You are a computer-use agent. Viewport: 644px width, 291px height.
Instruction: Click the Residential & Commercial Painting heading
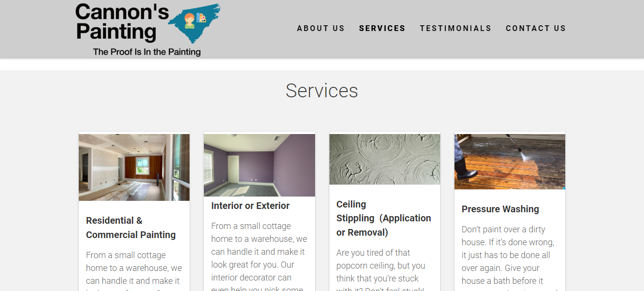click(131, 228)
